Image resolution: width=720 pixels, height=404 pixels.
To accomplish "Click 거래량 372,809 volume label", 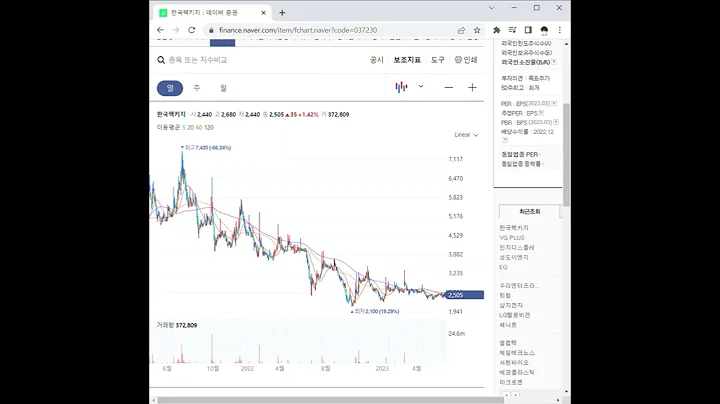I will pyautogui.click(x=177, y=325).
